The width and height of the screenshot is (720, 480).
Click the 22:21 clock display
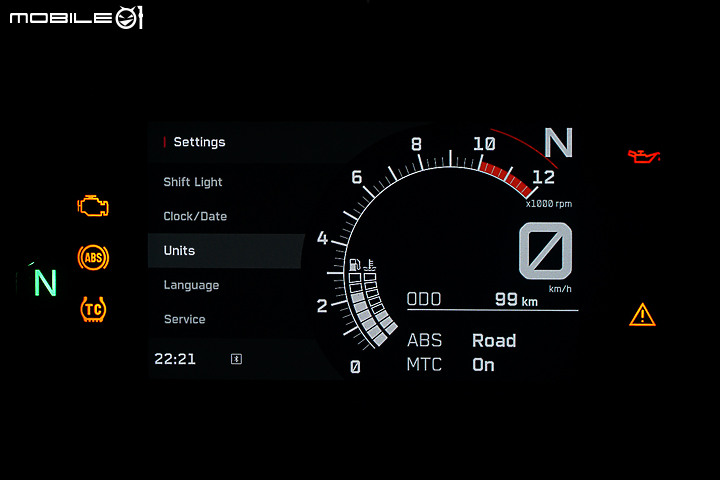coord(175,359)
